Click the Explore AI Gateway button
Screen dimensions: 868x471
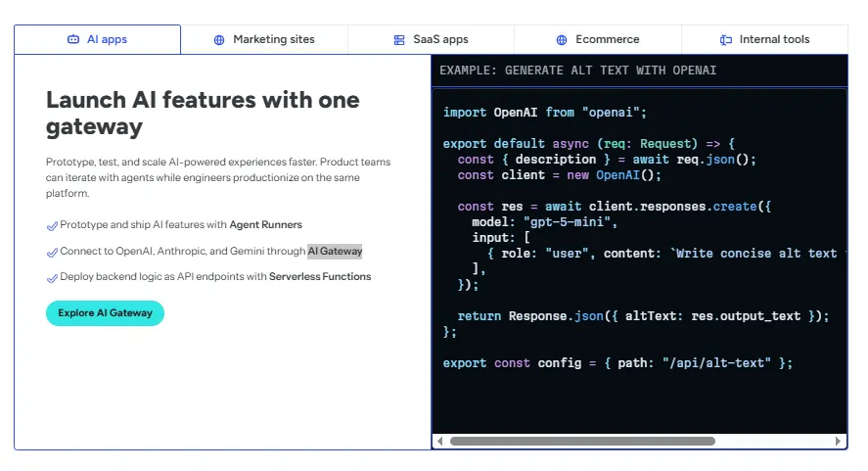105,313
